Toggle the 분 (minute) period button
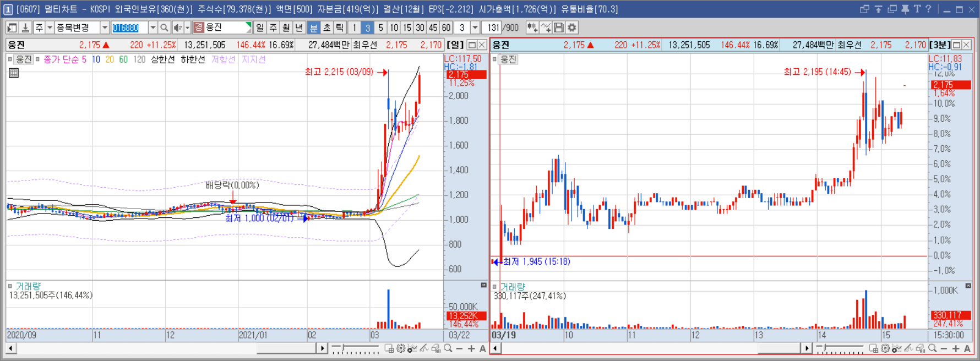 313,28
